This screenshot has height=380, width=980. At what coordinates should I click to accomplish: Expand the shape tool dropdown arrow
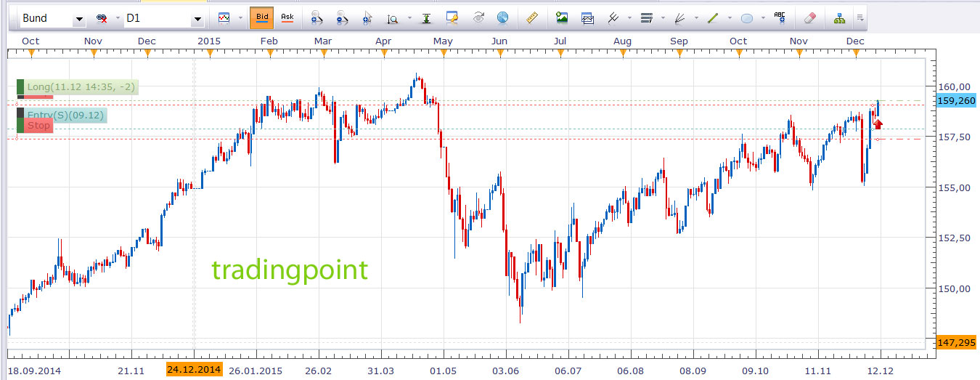click(763, 18)
